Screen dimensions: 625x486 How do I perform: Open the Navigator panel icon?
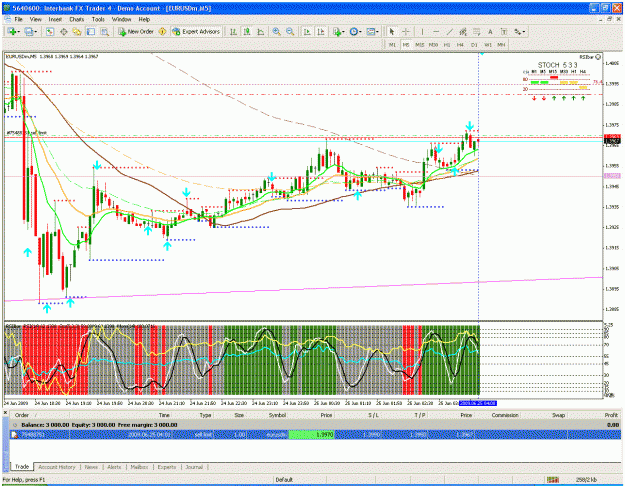[x=77, y=31]
